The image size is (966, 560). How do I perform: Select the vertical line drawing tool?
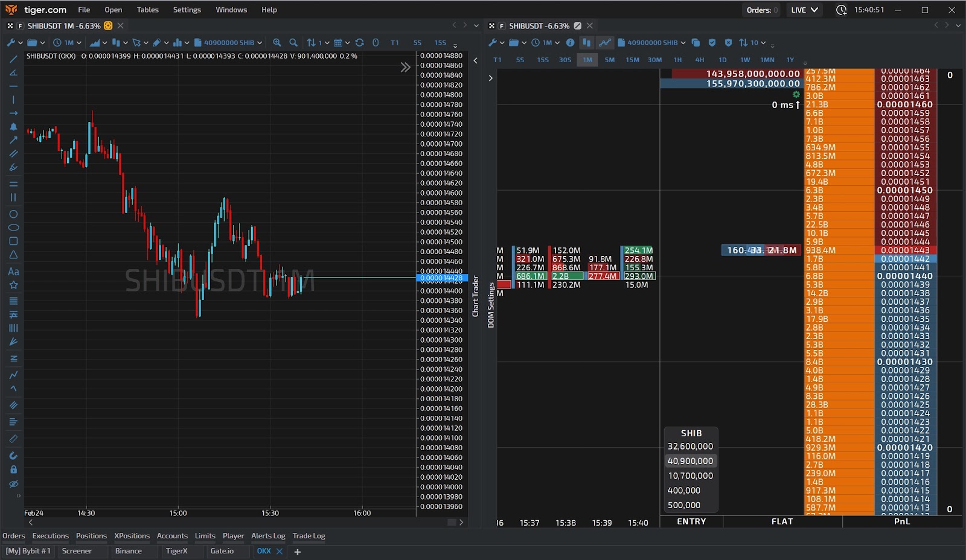pyautogui.click(x=13, y=100)
